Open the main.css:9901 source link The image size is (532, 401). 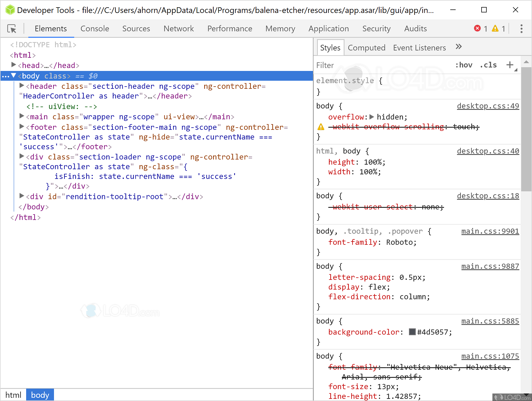point(490,231)
